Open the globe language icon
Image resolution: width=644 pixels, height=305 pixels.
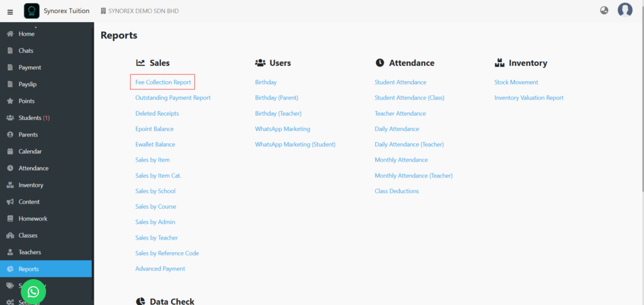click(x=604, y=11)
